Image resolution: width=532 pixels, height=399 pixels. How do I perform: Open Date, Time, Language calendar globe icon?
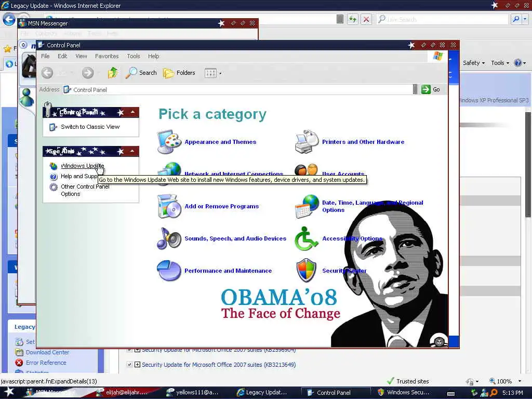click(x=307, y=206)
